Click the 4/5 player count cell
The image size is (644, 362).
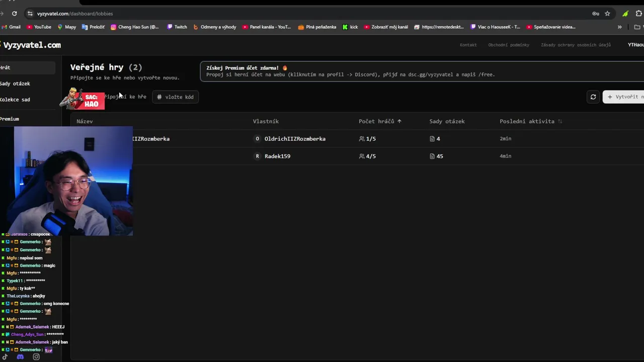(367, 156)
